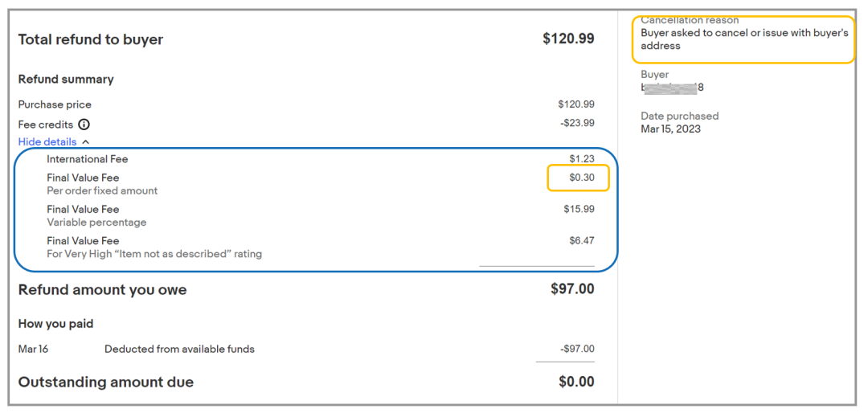Click the blurred buyer username

672,87
